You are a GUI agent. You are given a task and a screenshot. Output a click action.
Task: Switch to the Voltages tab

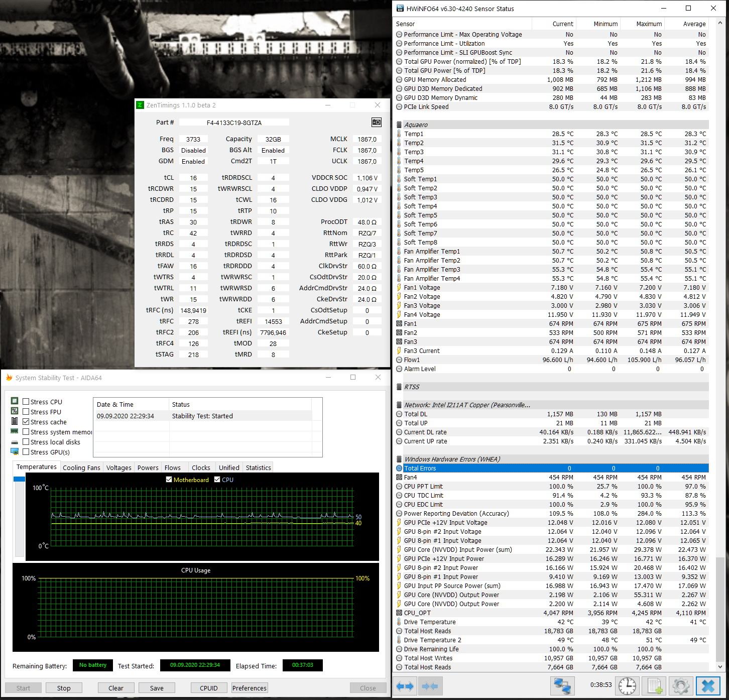pyautogui.click(x=119, y=468)
